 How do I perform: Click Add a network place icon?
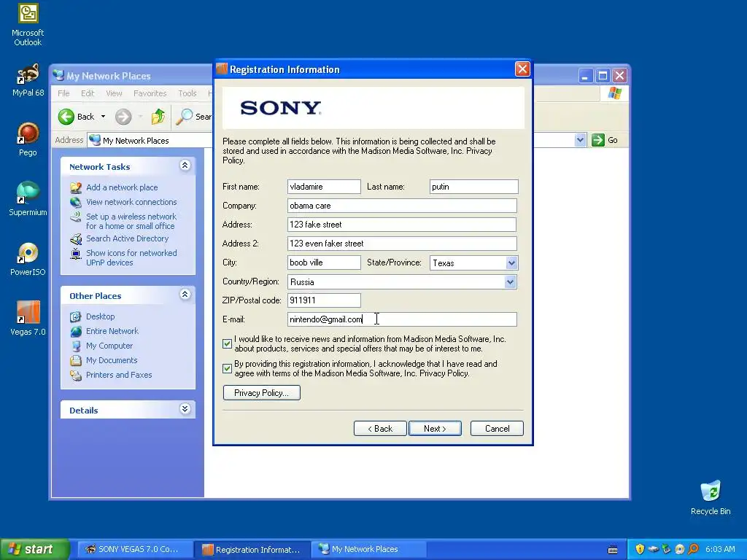76,187
